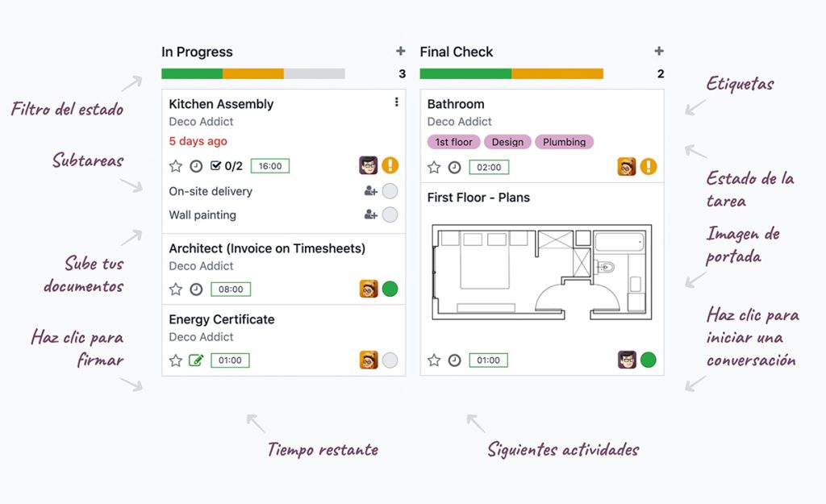The image size is (826, 504).
Task: Click the Plumbing tag on Bathroom card
Action: pyautogui.click(x=564, y=142)
